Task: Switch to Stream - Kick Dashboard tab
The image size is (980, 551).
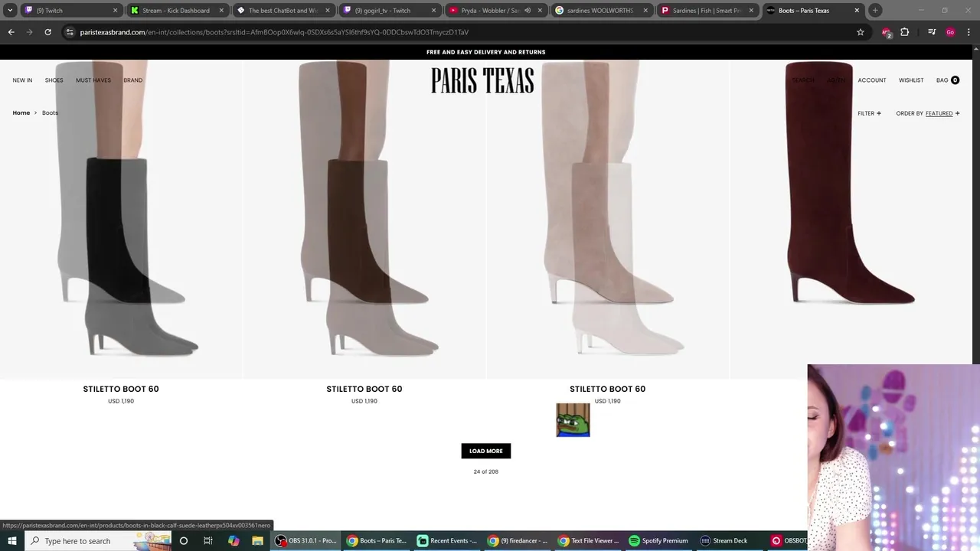Action: point(175,11)
